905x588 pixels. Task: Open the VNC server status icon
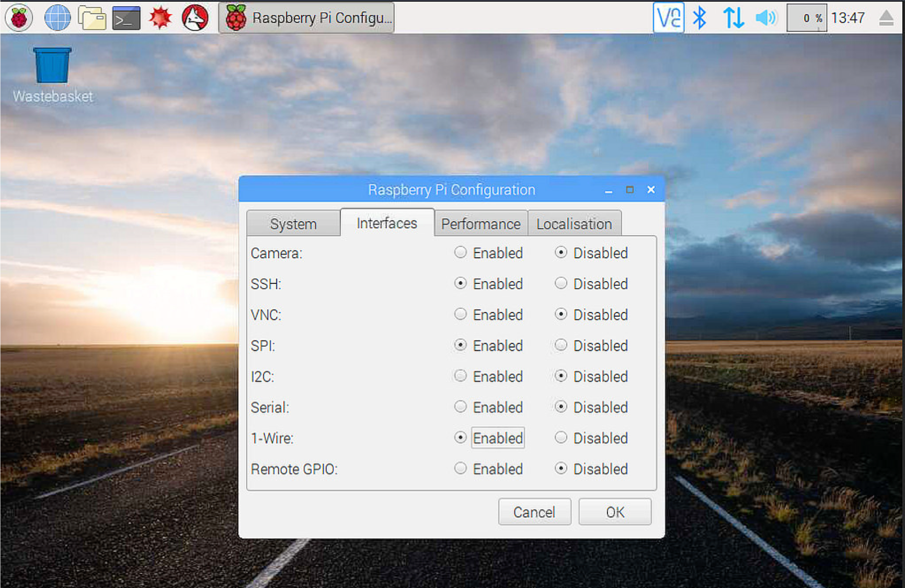coord(669,17)
